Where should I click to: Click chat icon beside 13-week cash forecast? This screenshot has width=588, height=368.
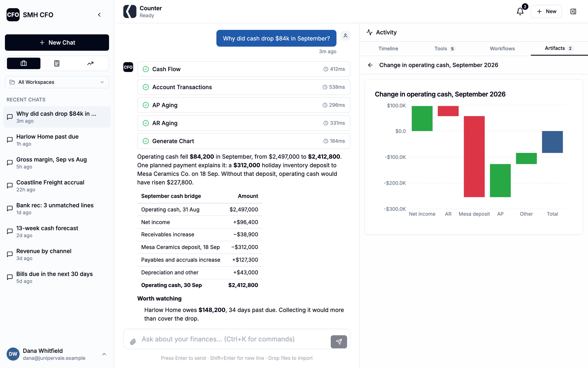[x=10, y=231]
